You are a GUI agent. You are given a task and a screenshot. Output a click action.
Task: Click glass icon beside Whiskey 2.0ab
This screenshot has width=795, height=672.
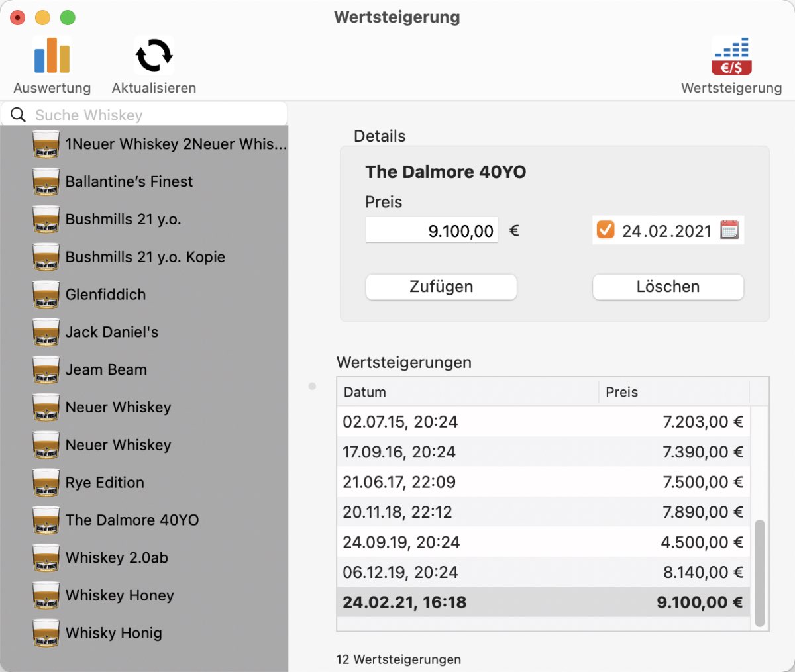coord(46,557)
